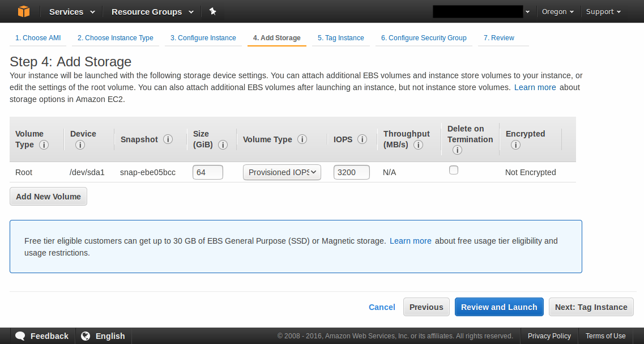Click info icon under Device header
644x344 pixels.
tap(80, 145)
